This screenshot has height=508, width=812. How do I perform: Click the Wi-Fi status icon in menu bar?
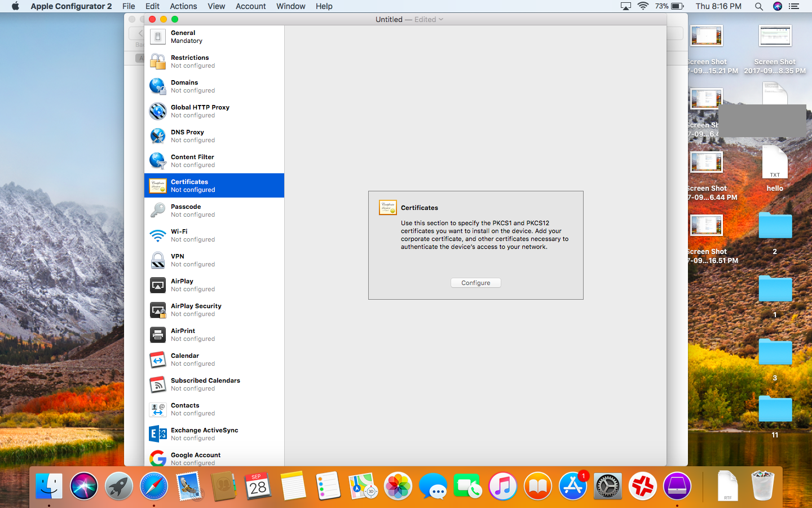tap(643, 6)
